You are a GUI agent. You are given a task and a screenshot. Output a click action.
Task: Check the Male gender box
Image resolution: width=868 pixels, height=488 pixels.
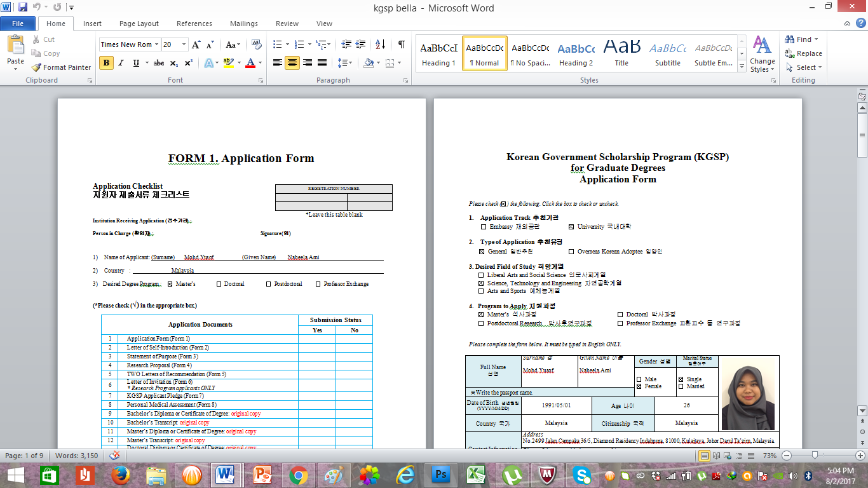639,379
